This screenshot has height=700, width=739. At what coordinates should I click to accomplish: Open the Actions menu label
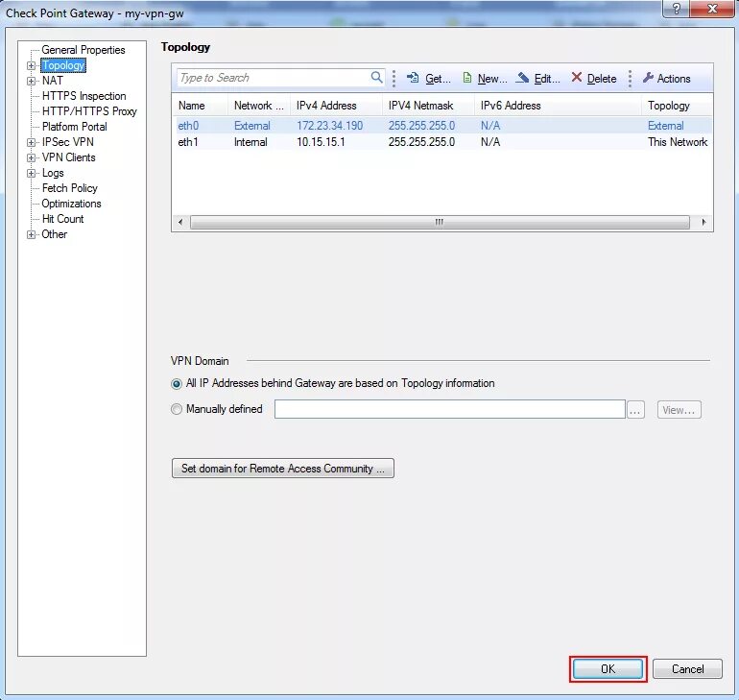(674, 79)
